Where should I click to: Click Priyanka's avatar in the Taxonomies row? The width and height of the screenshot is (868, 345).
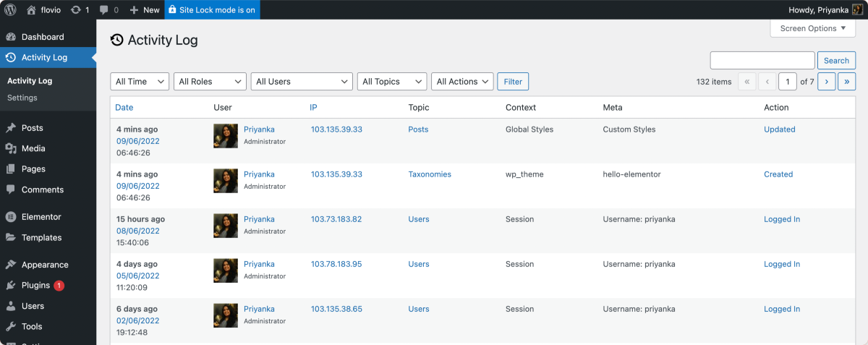coord(226,181)
